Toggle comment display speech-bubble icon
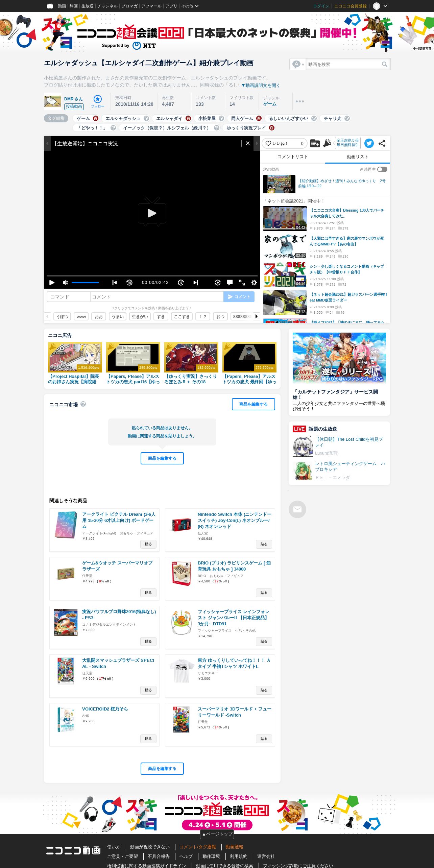Image resolution: width=434 pixels, height=868 pixels. pyautogui.click(x=230, y=283)
